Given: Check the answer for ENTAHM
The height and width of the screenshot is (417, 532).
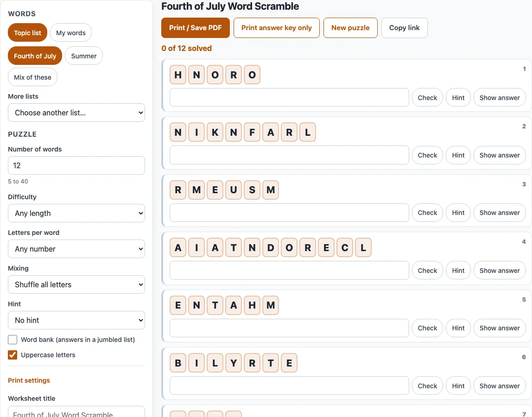Looking at the screenshot, I should tap(427, 328).
